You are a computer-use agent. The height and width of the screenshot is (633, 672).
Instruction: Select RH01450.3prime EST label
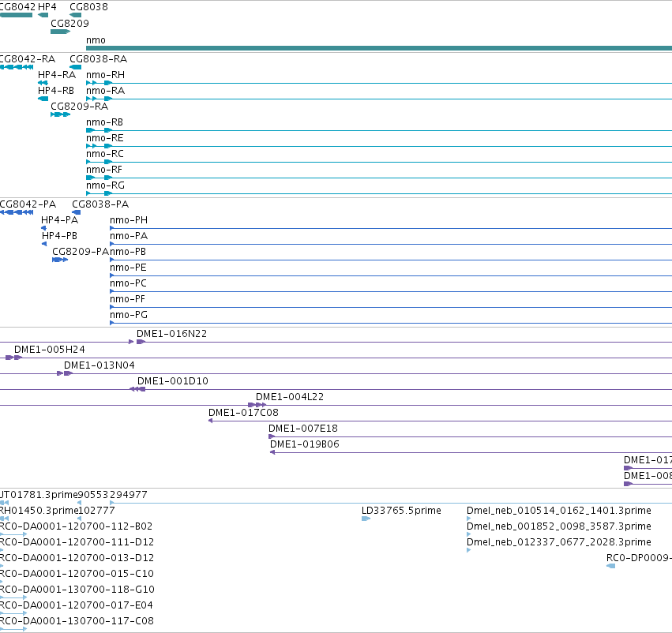point(39,511)
